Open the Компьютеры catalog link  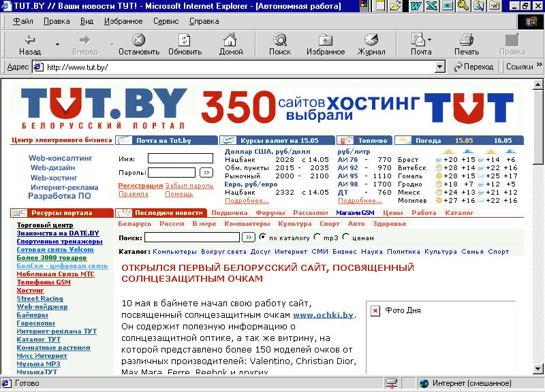[174, 252]
